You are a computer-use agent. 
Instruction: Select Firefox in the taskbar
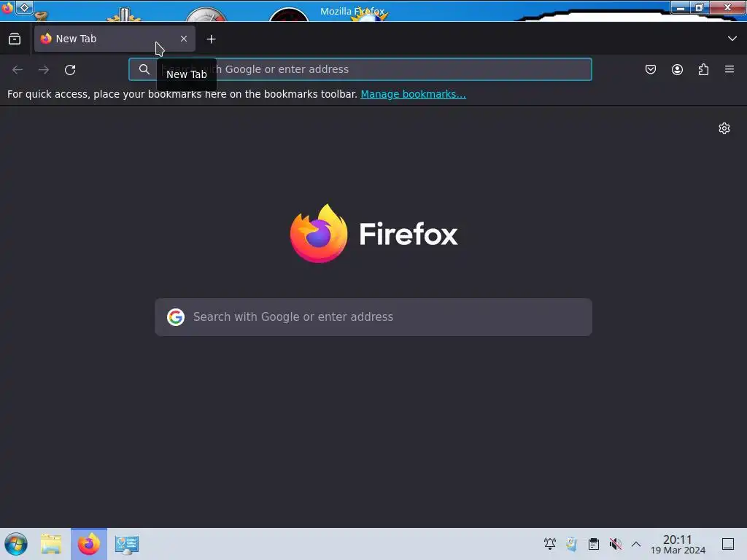coord(89,544)
